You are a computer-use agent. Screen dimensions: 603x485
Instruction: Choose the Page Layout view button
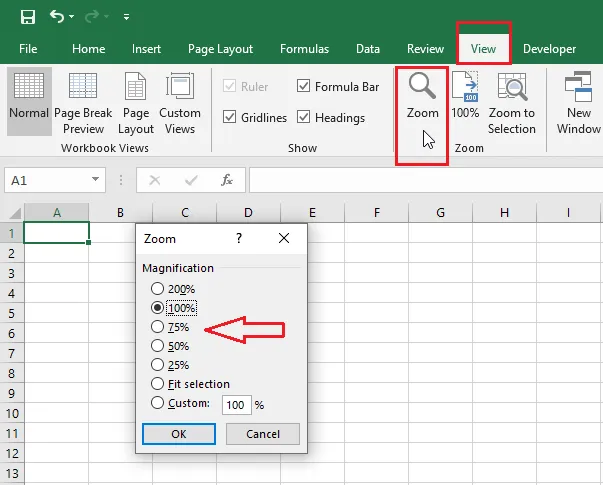click(x=136, y=103)
